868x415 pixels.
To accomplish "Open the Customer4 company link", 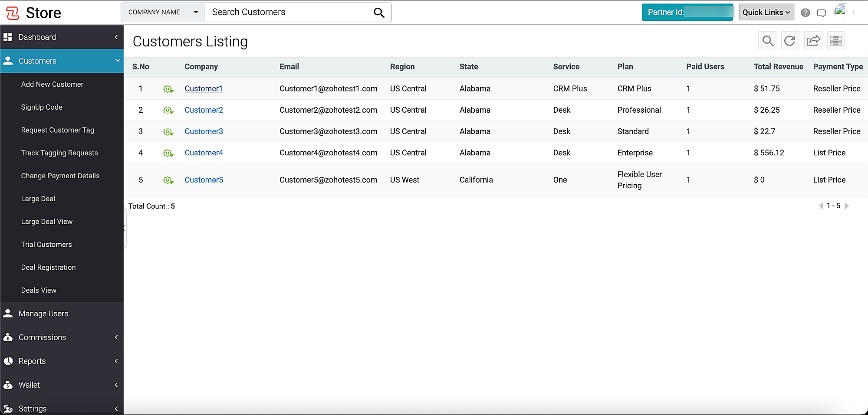I will [204, 153].
